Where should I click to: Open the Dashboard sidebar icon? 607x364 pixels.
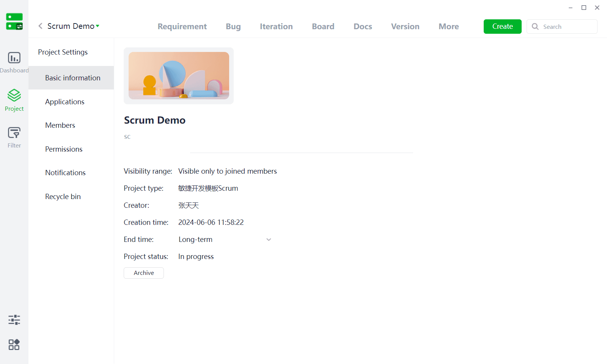(x=14, y=58)
